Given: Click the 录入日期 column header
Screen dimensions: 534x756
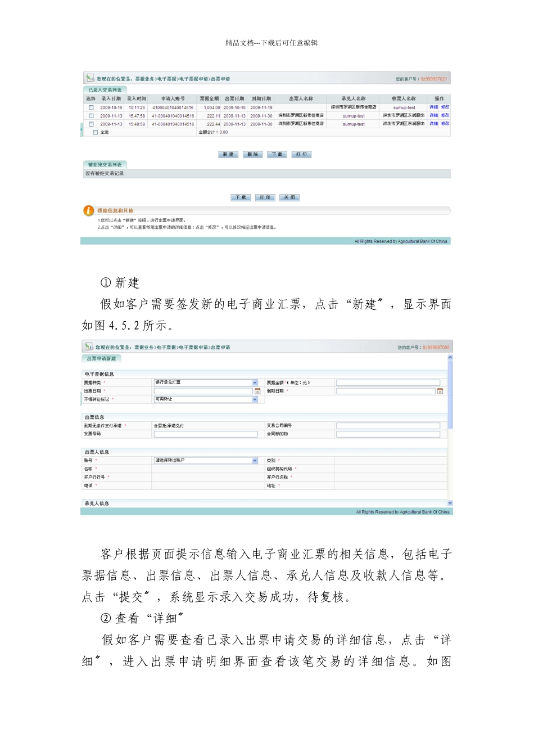Looking at the screenshot, I should coord(111,98).
